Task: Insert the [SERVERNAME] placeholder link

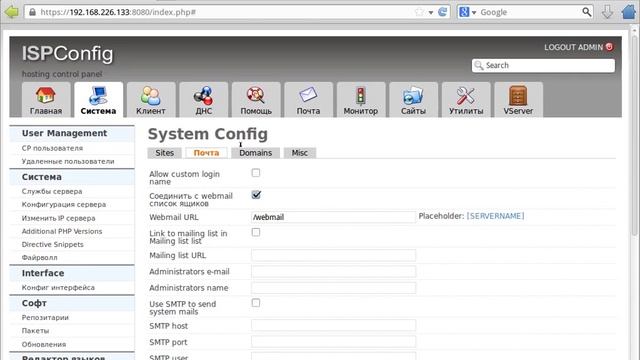Action: (x=495, y=216)
